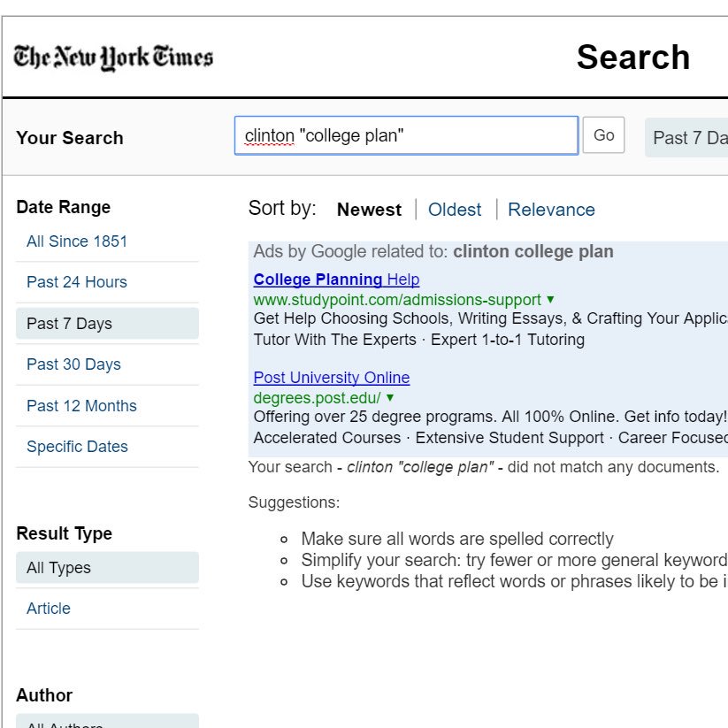Screen dimensions: 728x728
Task: Click the studypoint.com ad URL dropdown arrow
Action: tap(550, 300)
